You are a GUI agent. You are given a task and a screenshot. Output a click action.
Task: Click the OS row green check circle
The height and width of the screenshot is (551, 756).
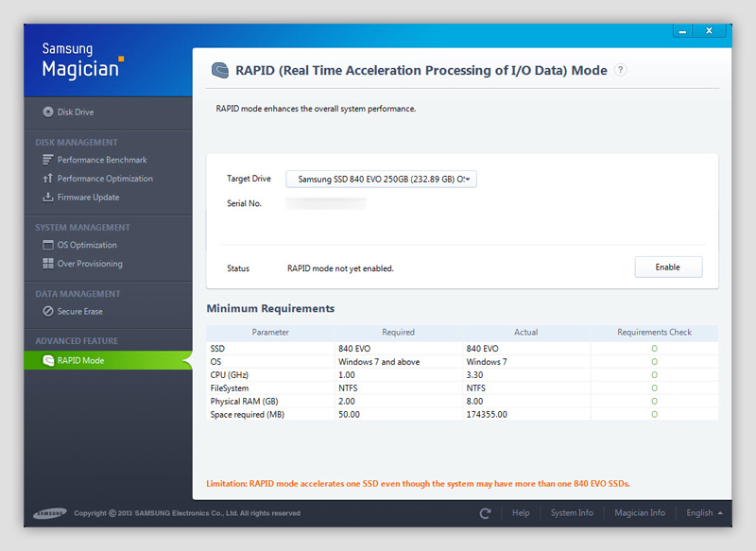click(654, 362)
